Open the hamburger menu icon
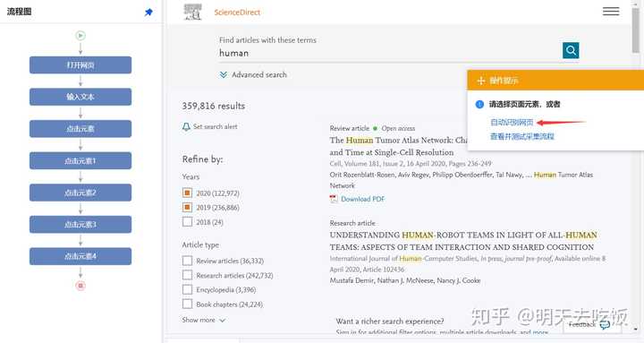 611,12
